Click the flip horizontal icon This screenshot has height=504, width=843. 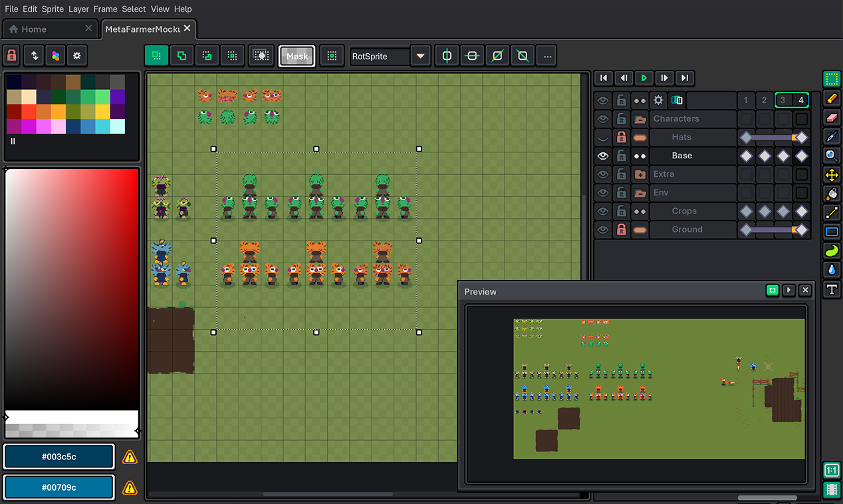pos(447,57)
